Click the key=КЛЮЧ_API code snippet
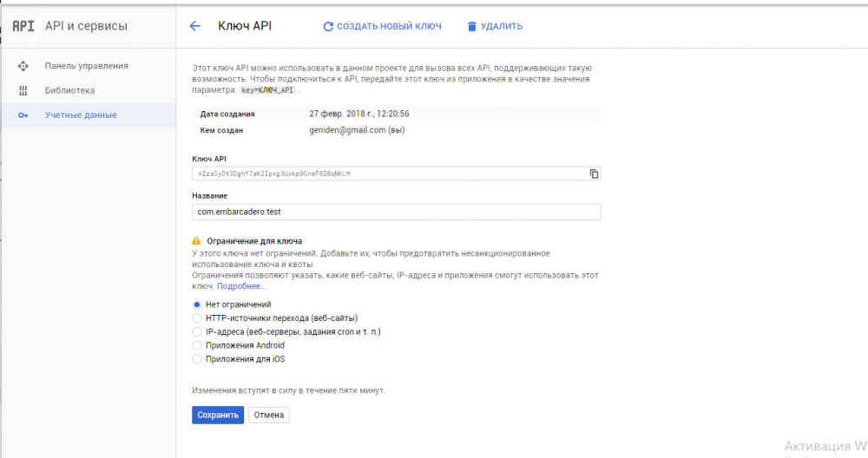The image size is (868, 458). tap(267, 90)
